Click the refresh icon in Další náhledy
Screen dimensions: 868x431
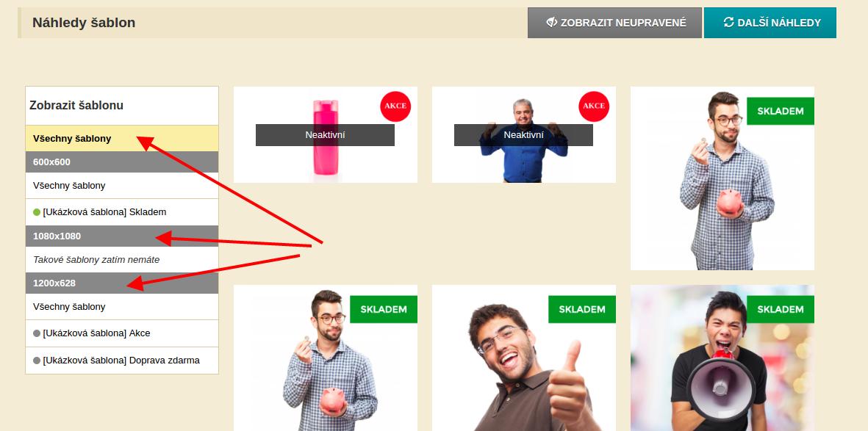pos(728,22)
